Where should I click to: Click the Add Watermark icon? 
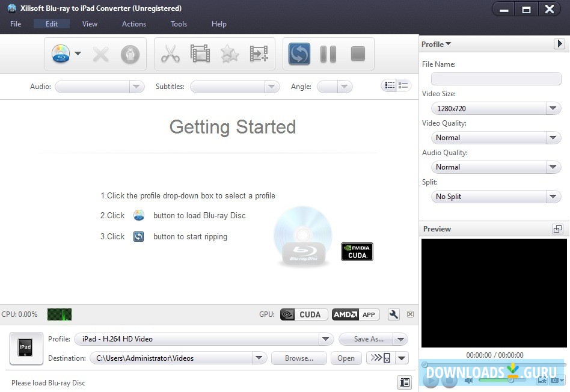(x=258, y=54)
